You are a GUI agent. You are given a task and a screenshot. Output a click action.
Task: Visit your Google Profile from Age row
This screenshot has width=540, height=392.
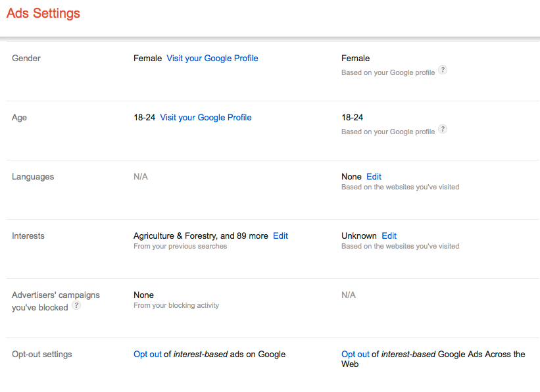click(x=205, y=118)
